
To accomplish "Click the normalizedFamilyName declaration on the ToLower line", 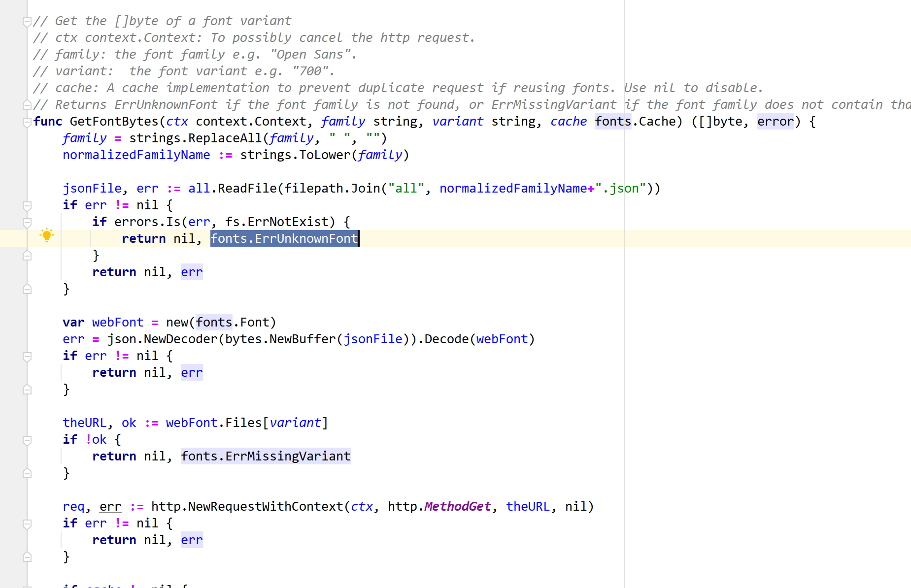I will (136, 155).
